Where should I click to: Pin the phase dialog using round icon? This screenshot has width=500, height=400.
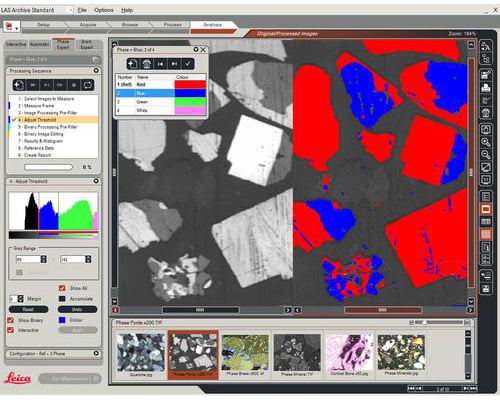(196, 49)
